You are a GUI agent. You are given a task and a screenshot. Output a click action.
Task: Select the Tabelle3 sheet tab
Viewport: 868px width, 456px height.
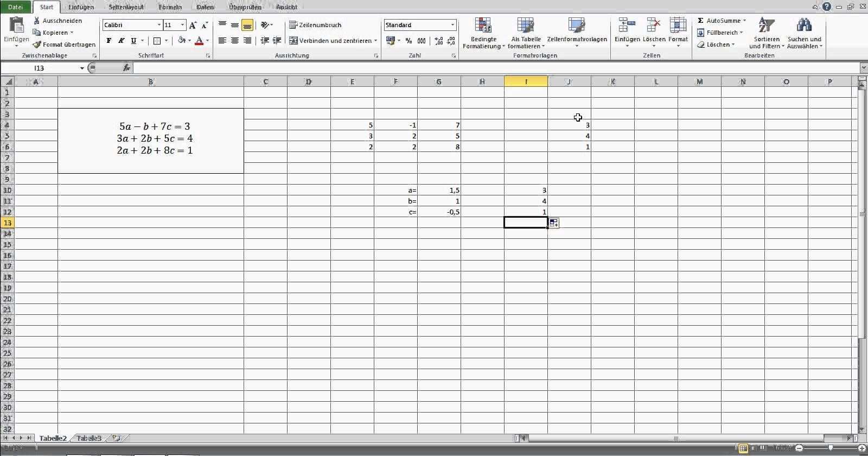click(89, 438)
